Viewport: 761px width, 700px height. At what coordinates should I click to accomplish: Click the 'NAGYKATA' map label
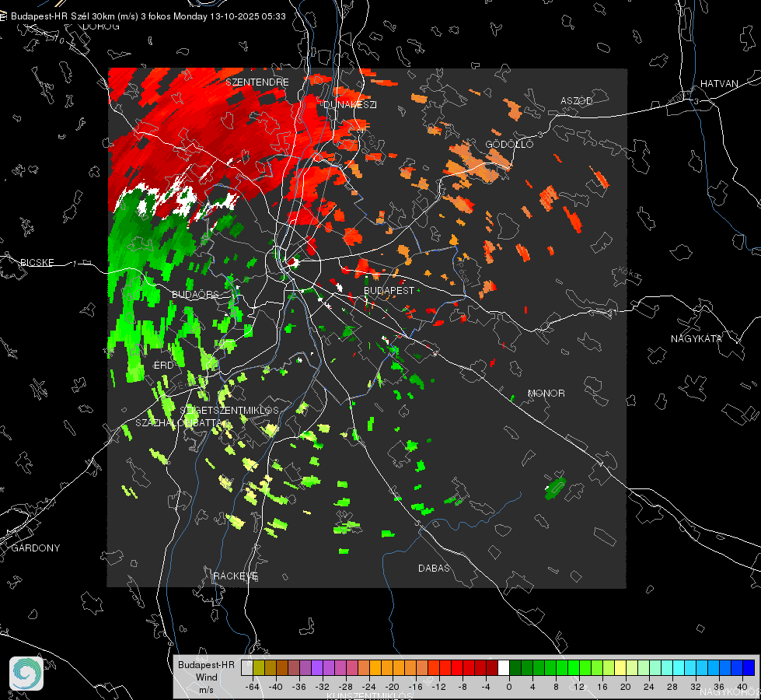[x=696, y=338]
